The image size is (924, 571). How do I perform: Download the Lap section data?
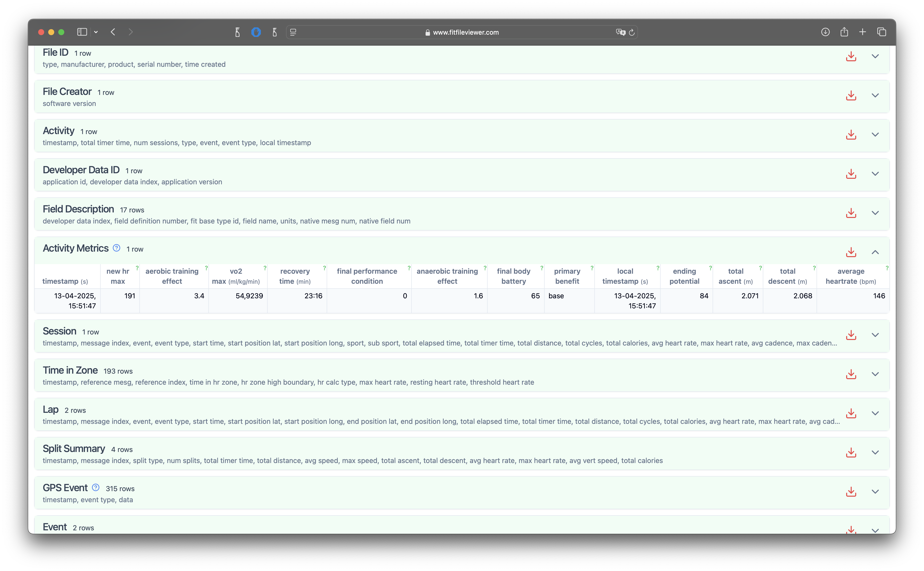851,414
